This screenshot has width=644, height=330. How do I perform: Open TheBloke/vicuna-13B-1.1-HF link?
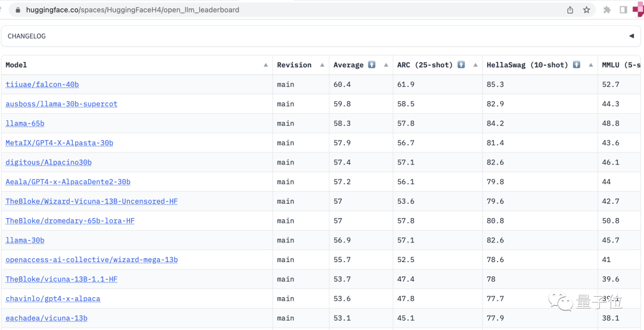pos(61,279)
